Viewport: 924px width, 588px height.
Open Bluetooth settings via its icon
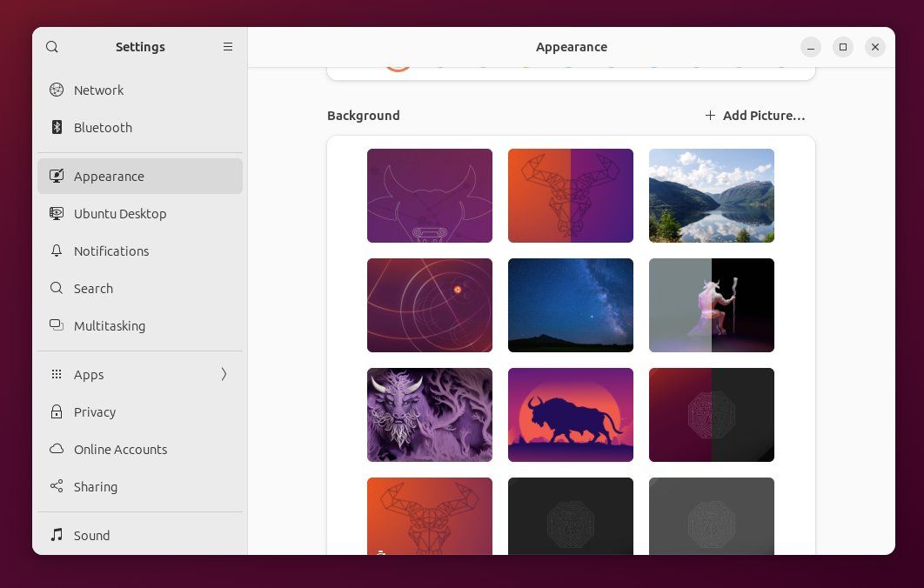(x=57, y=127)
